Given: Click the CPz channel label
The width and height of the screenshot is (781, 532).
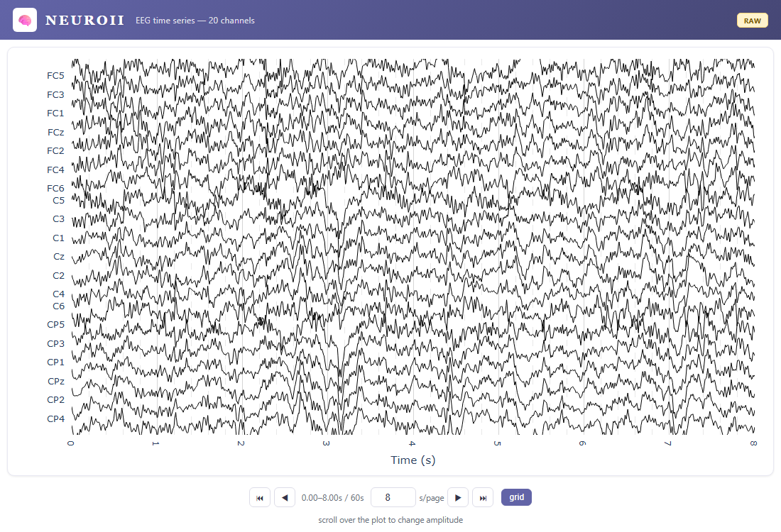Looking at the screenshot, I should (x=56, y=382).
